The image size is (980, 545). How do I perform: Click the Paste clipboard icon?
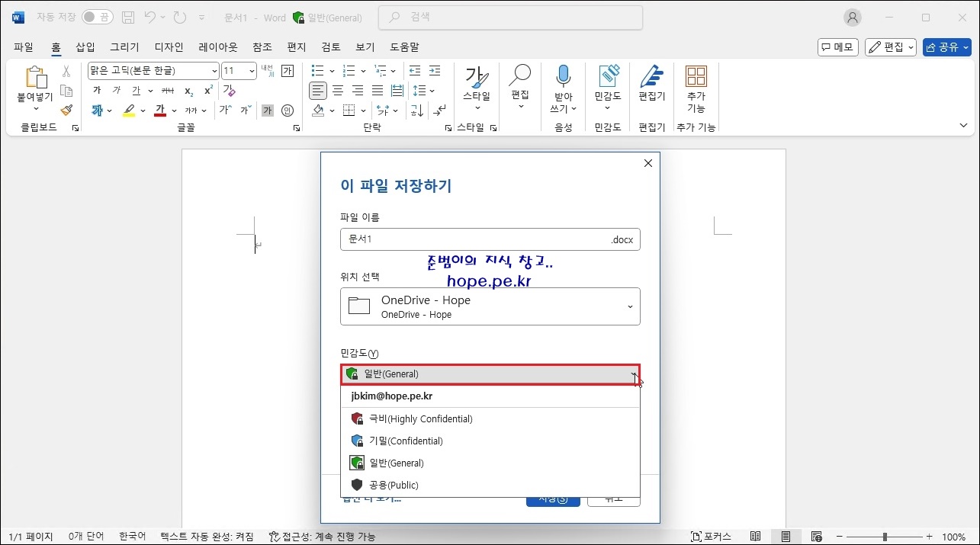tap(35, 79)
